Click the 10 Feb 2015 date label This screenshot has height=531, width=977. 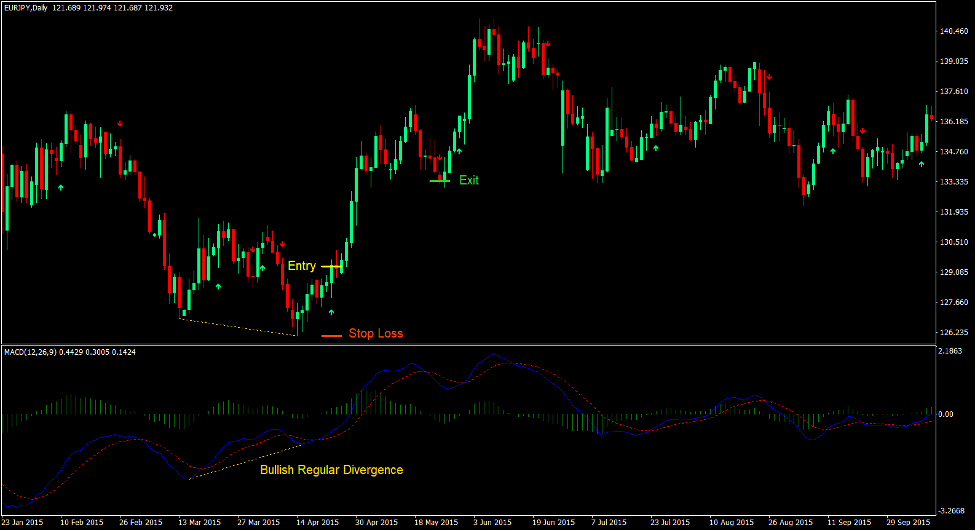(x=82, y=522)
